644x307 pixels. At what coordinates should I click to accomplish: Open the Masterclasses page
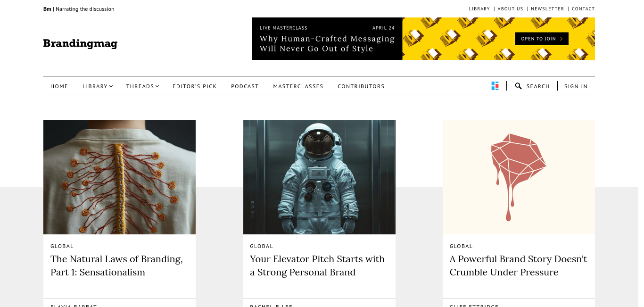pos(298,86)
